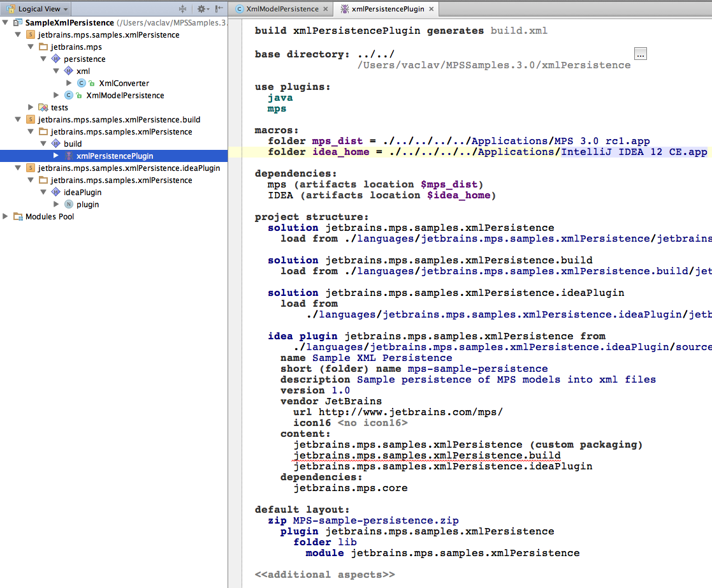
Task: Click the idea_home macro name
Action: [x=340, y=152]
